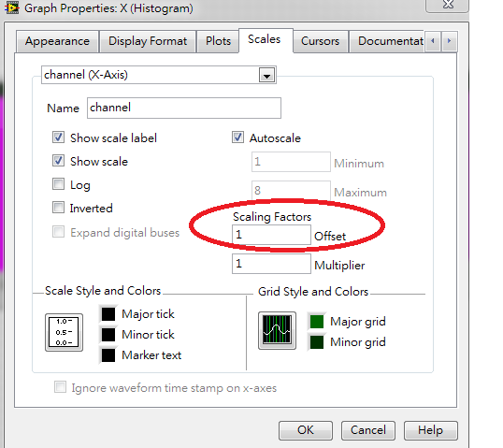
Task: Choose the Marker text color
Action: click(x=108, y=355)
